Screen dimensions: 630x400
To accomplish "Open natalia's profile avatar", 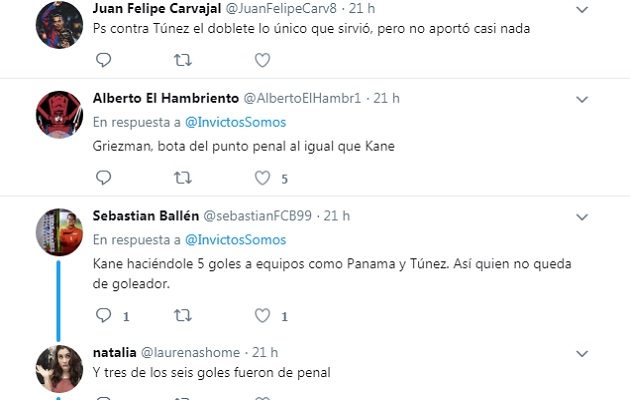I will click(59, 369).
